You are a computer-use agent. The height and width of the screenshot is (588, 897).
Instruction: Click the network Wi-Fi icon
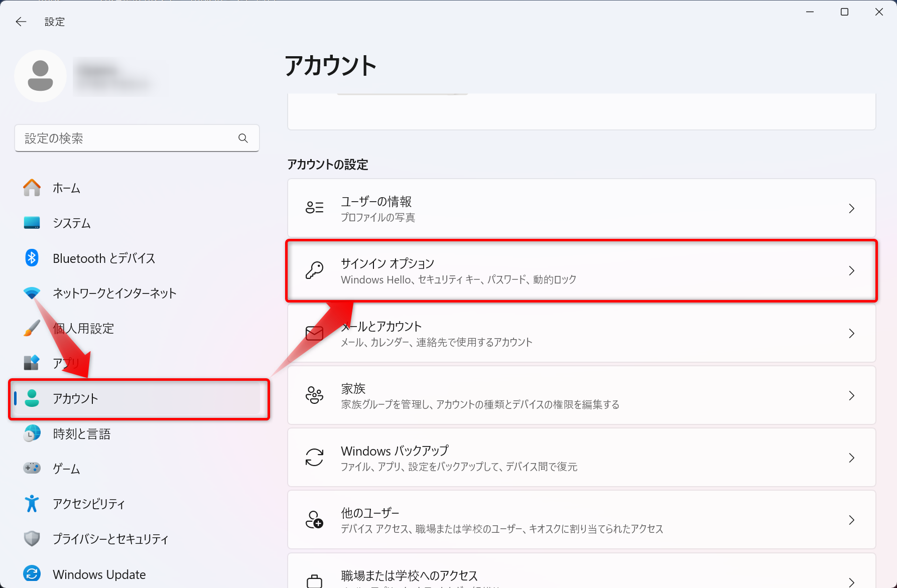[32, 293]
